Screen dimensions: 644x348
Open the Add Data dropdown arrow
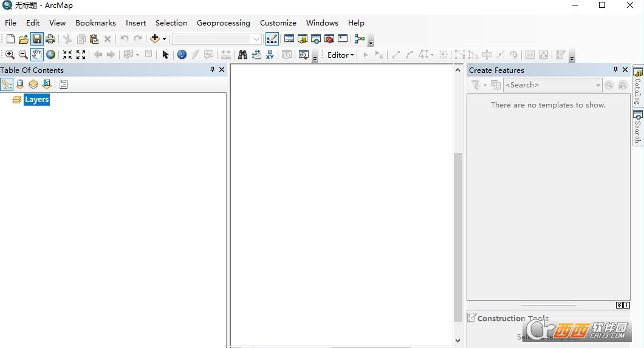click(164, 39)
